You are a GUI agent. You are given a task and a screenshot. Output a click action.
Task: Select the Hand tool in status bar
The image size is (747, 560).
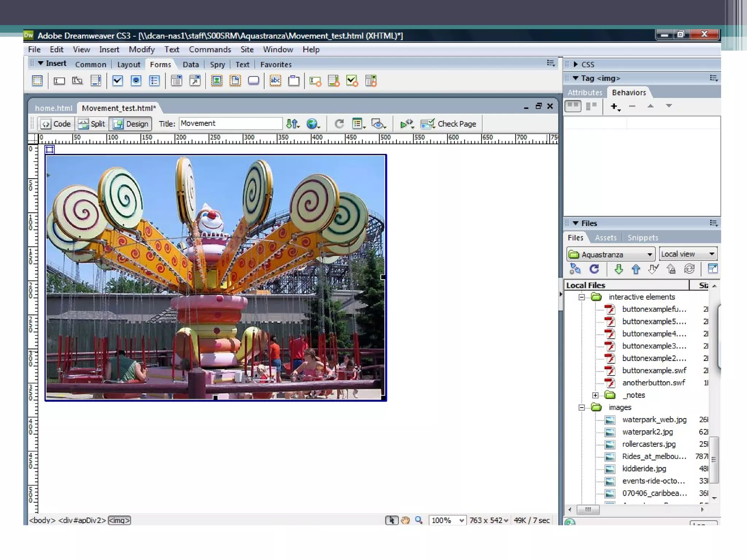point(405,520)
